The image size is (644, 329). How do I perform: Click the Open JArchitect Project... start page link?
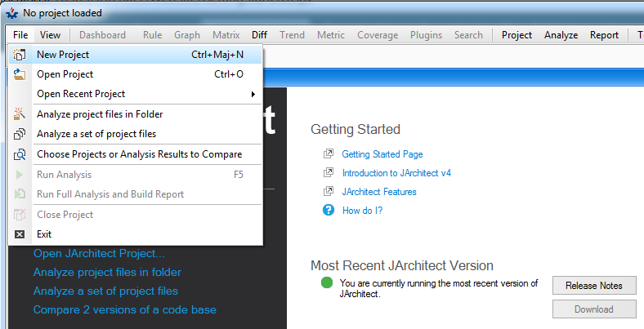[99, 254]
